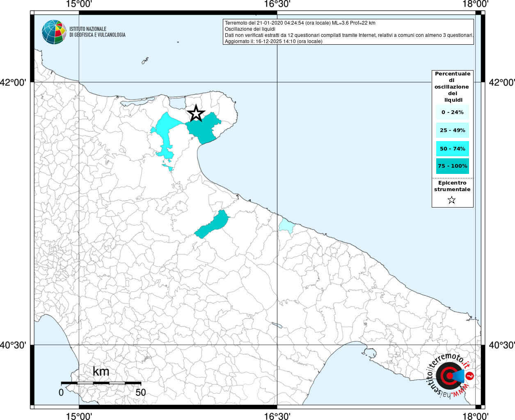Click the bottom 16°30' longitude label
Image resolution: width=515 pixels, height=420 pixels.
(277, 416)
